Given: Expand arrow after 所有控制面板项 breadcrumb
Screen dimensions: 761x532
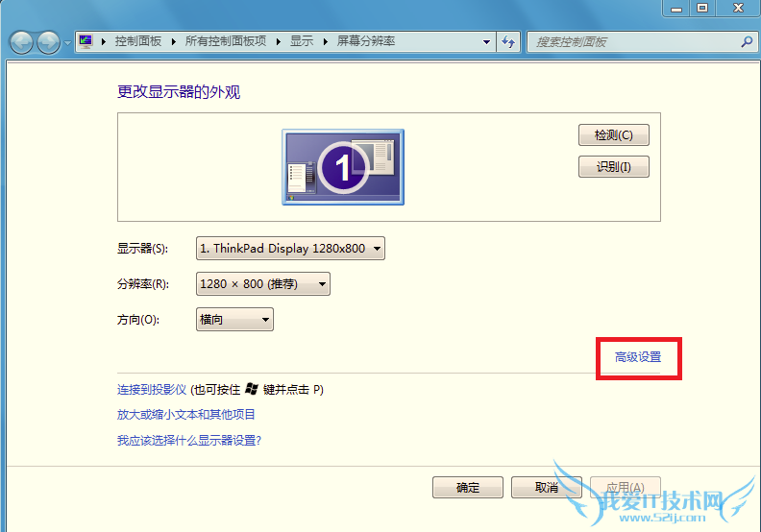Looking at the screenshot, I should pyautogui.click(x=279, y=42).
